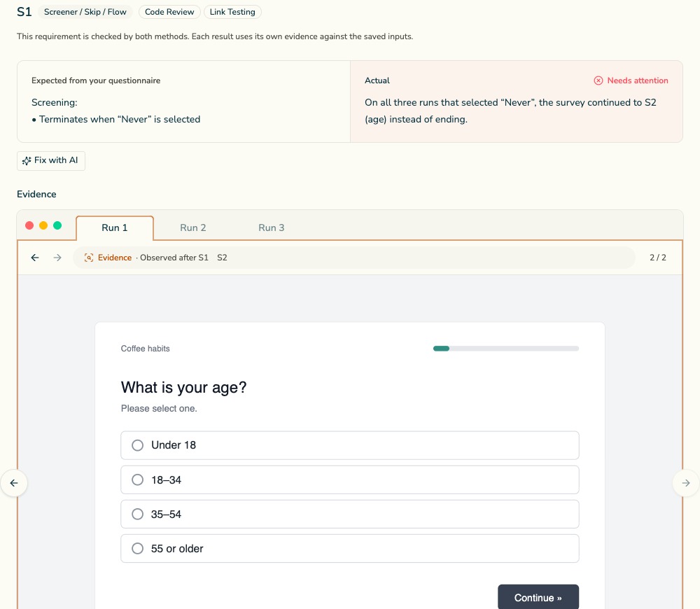Click the red window dot

(29, 225)
